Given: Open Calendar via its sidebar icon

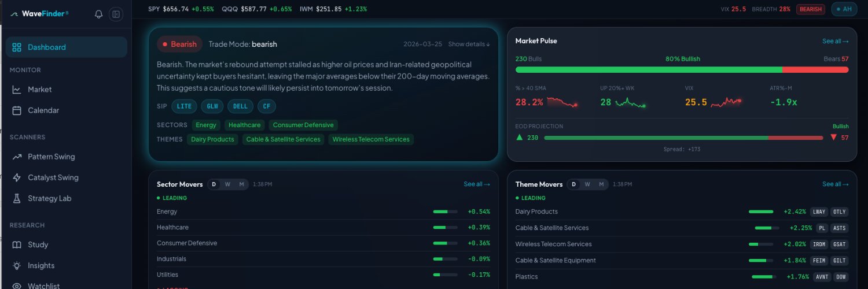Looking at the screenshot, I should 17,110.
